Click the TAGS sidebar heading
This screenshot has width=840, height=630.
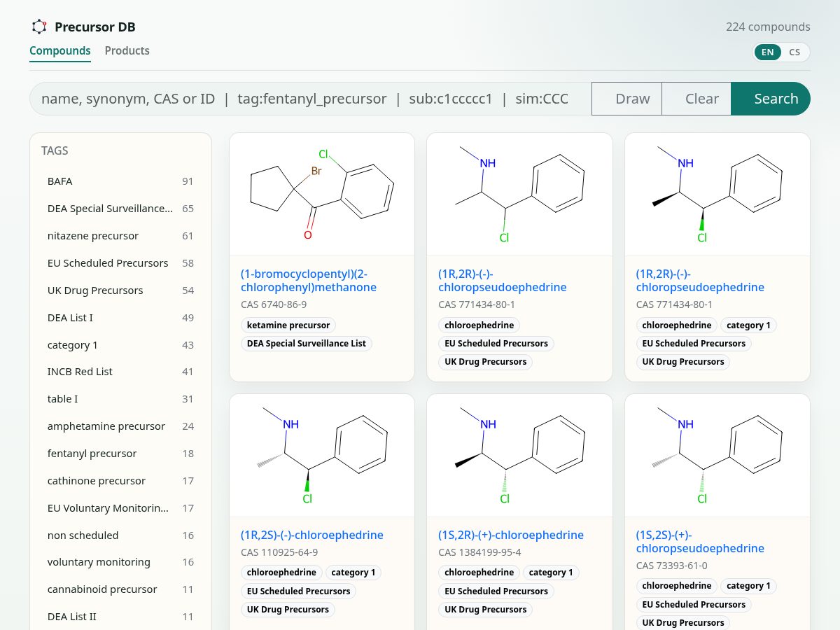[x=55, y=150]
